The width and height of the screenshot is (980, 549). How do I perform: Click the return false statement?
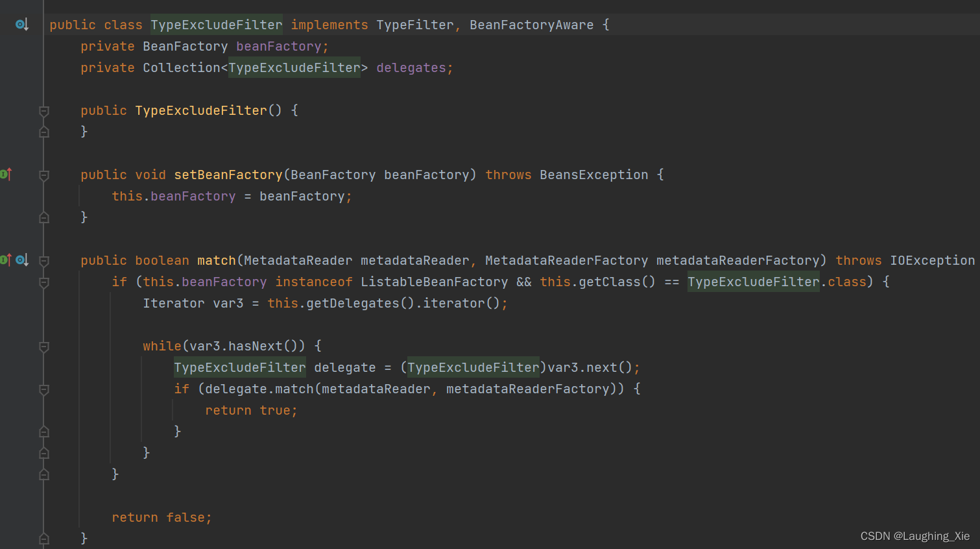161,517
